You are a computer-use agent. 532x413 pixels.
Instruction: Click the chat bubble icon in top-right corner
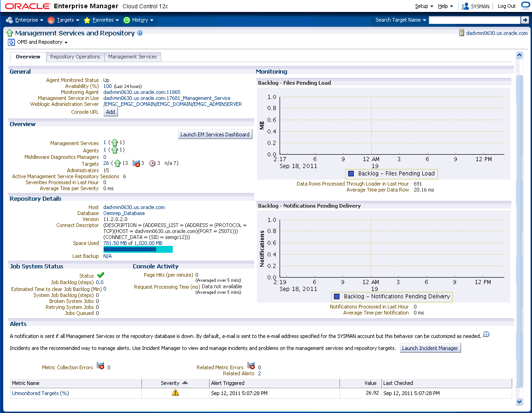tap(526, 6)
